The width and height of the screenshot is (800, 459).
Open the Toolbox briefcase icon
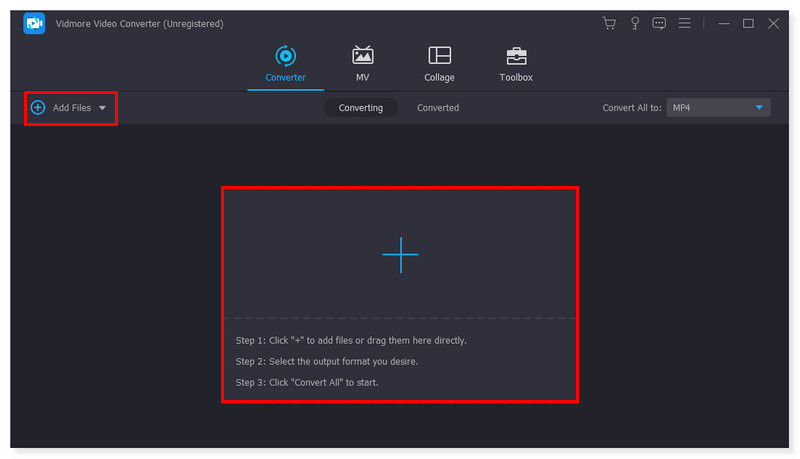click(x=516, y=56)
